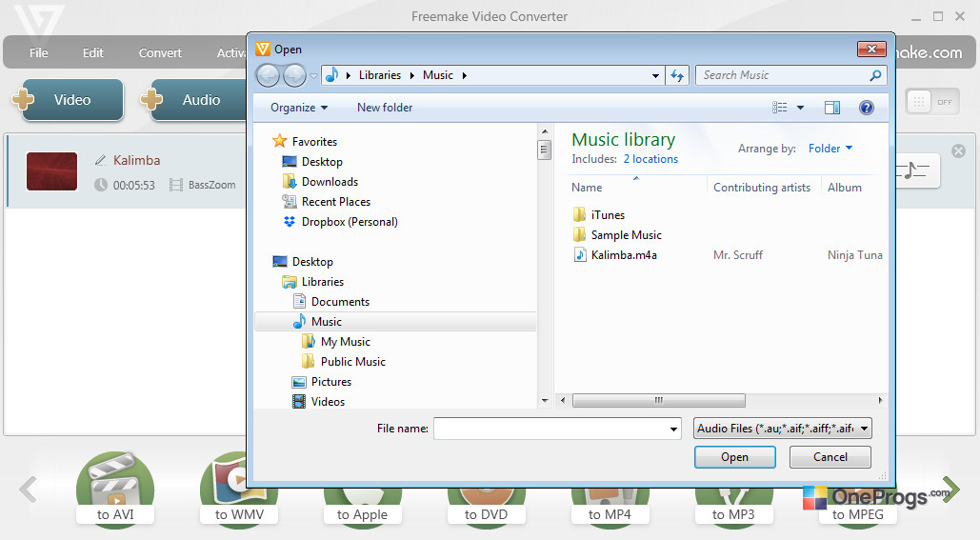The width and height of the screenshot is (980, 540).
Task: Click the search magnifier icon
Action: click(875, 75)
